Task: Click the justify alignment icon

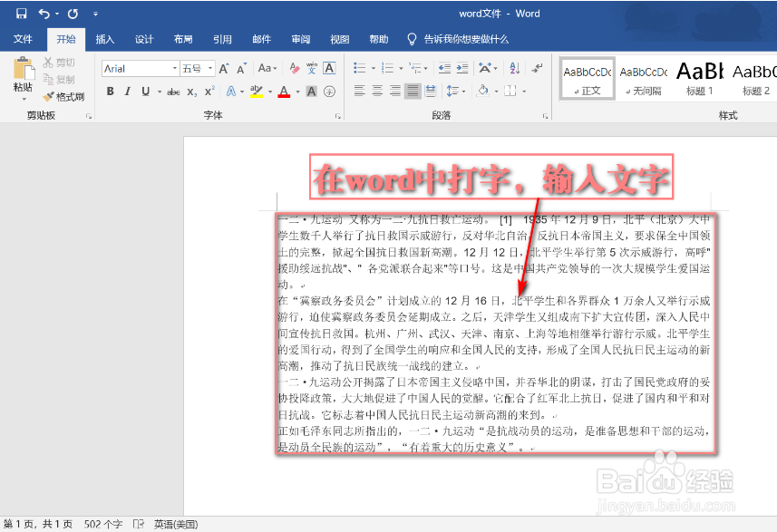Action: pyautogui.click(x=413, y=92)
